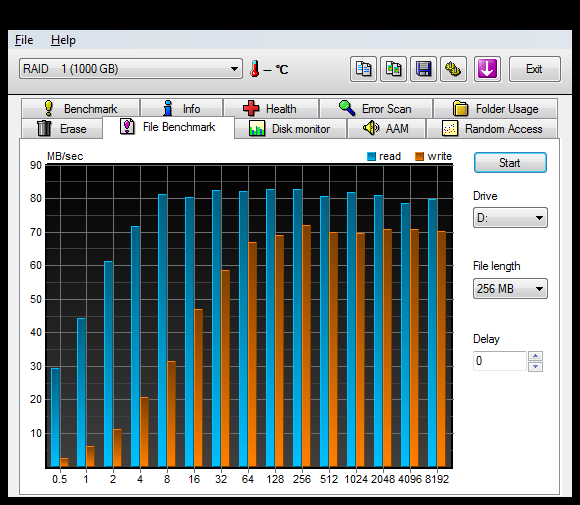This screenshot has width=580, height=505.
Task: Switch to the Benchmark tab
Action: click(81, 108)
